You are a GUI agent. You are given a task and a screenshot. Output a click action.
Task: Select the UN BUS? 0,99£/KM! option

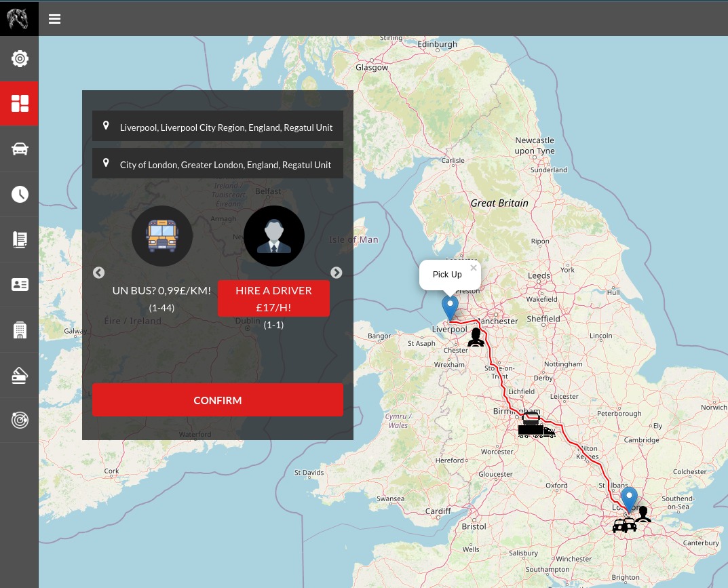pyautogui.click(x=161, y=290)
